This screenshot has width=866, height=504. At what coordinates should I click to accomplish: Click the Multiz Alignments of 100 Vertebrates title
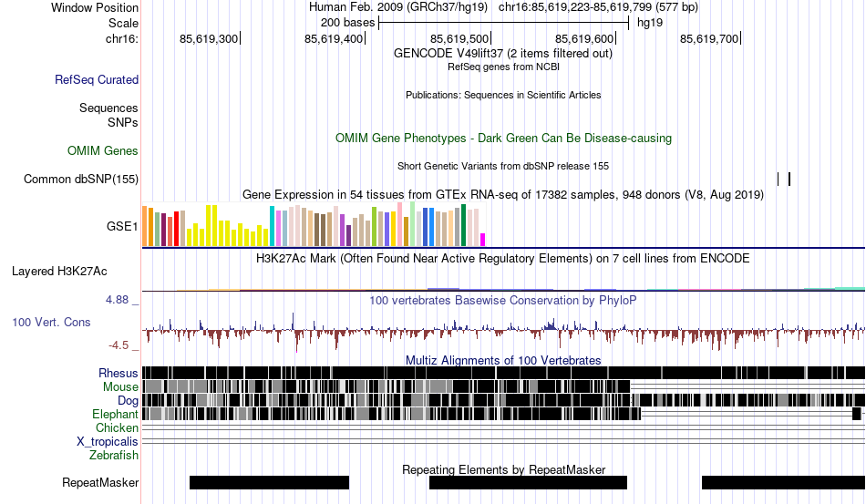[503, 361]
